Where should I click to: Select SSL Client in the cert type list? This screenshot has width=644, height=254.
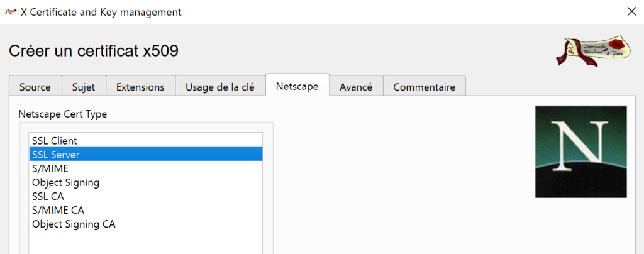tap(55, 141)
